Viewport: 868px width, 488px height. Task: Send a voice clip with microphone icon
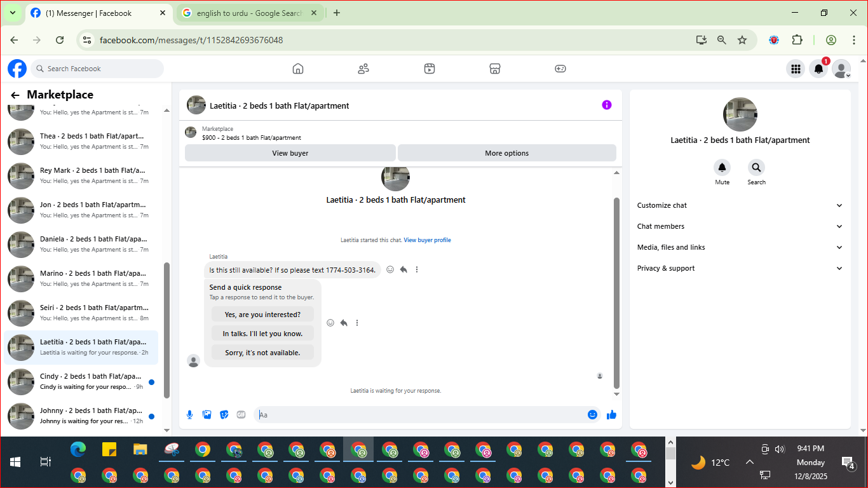189,415
